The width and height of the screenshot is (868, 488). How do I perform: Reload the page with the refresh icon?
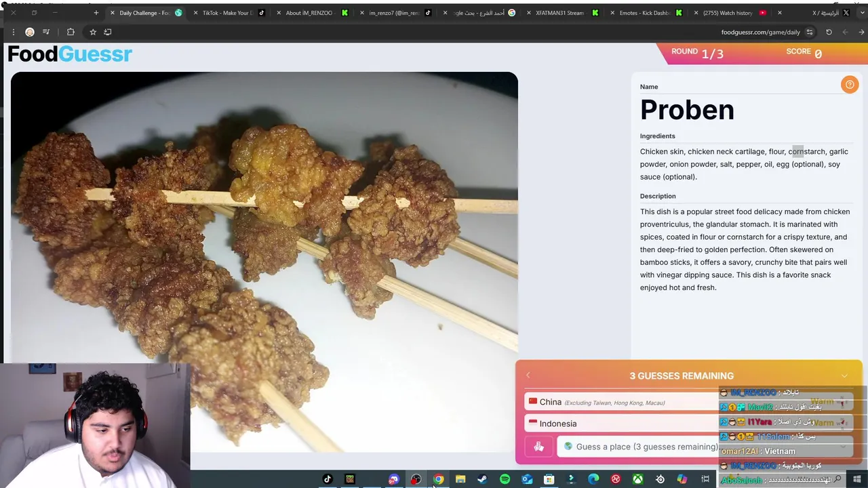[x=829, y=32]
